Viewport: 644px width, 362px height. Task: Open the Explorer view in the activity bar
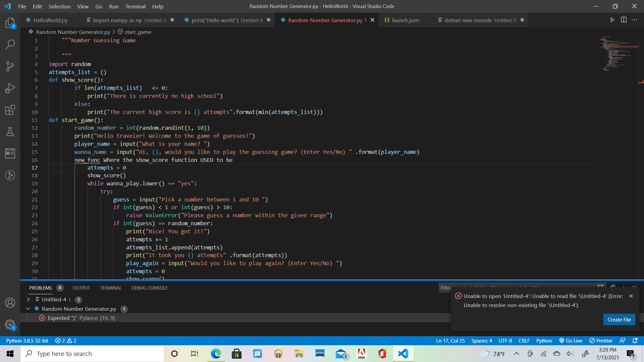pyautogui.click(x=10, y=22)
